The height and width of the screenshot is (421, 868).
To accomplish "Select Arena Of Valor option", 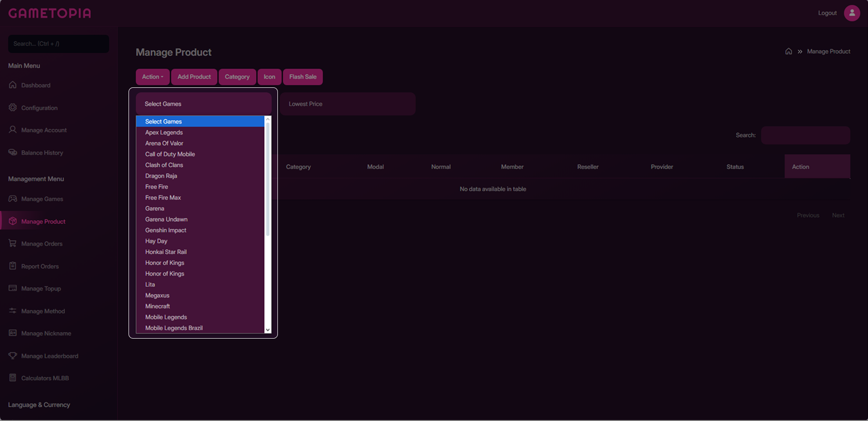I will click(200, 143).
